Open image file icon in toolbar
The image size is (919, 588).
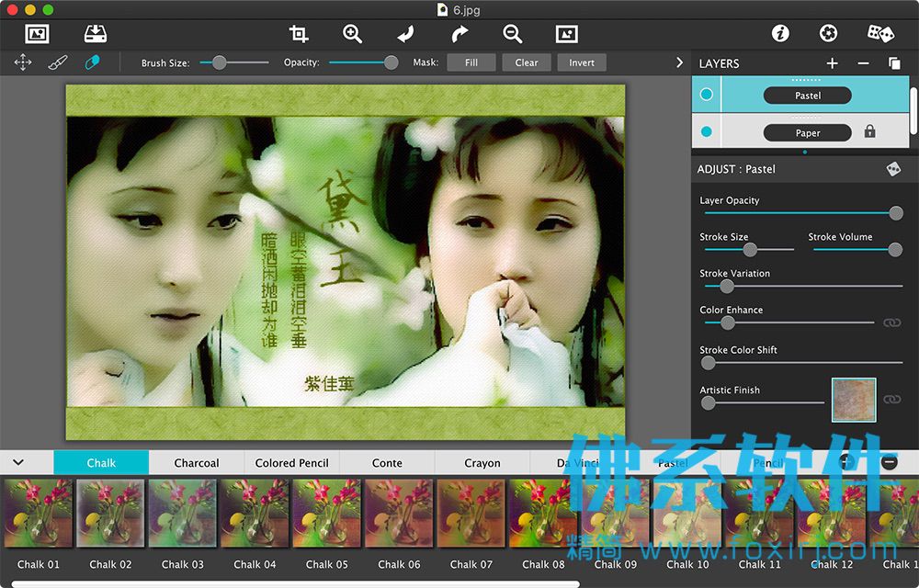37,33
